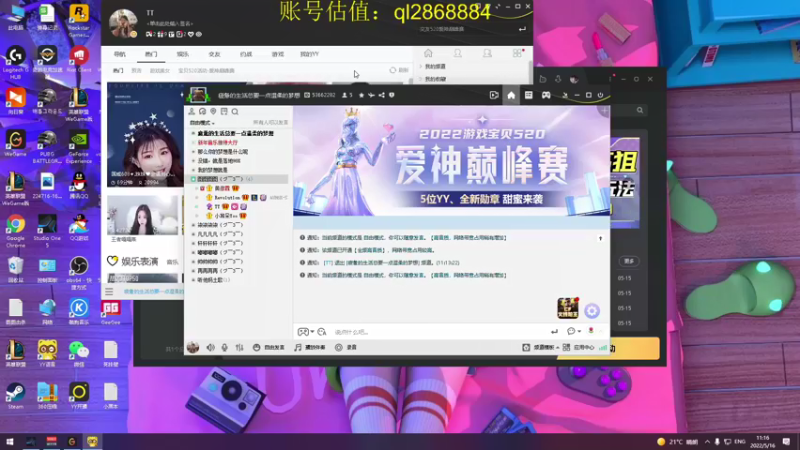Open the Windows Start button
Screen dimensions: 800x450
tap(10, 442)
